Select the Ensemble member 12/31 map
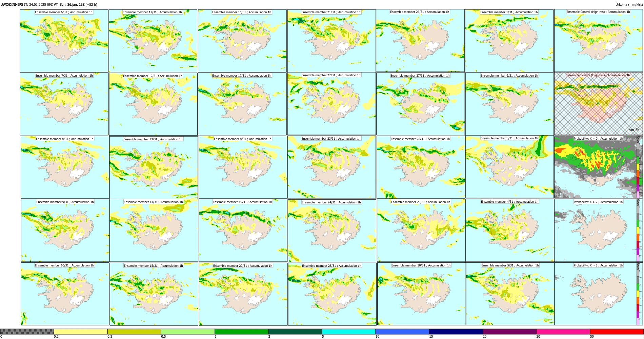 pyautogui.click(x=153, y=104)
